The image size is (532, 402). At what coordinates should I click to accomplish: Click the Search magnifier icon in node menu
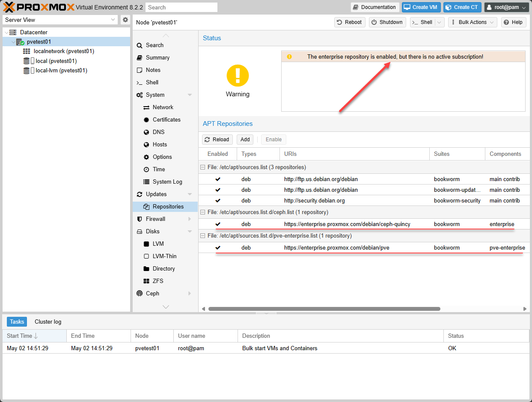pos(140,45)
